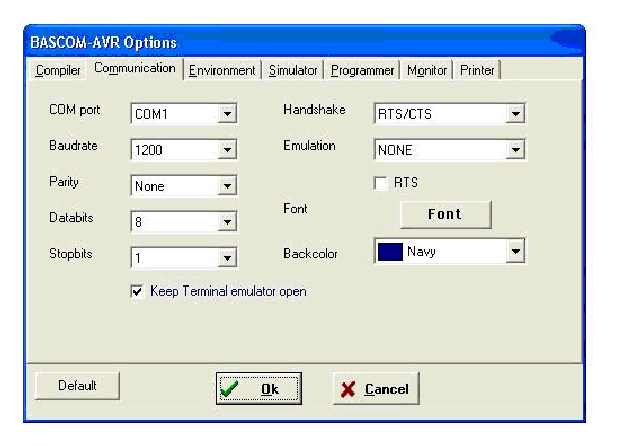The image size is (643, 446).
Task: Click the NONE emulation value field
Action: (x=441, y=150)
